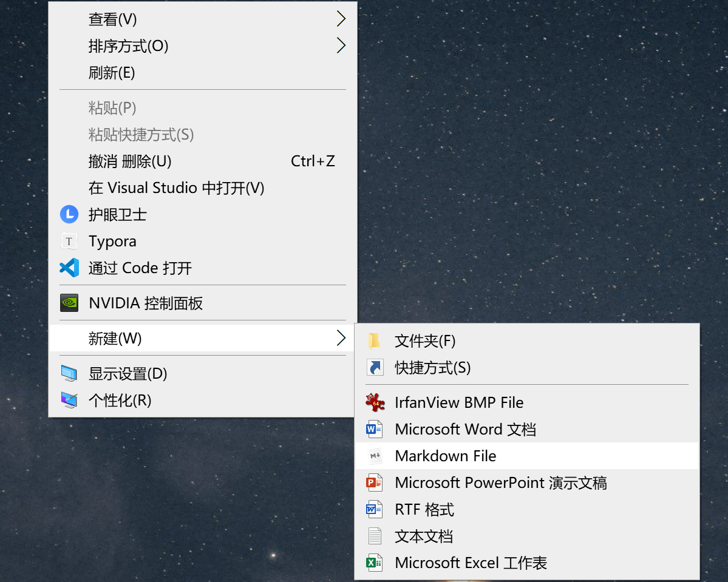Screen dimensions: 728x582
Task: Open the 新建(W) menu entry
Action: pyautogui.click(x=203, y=338)
